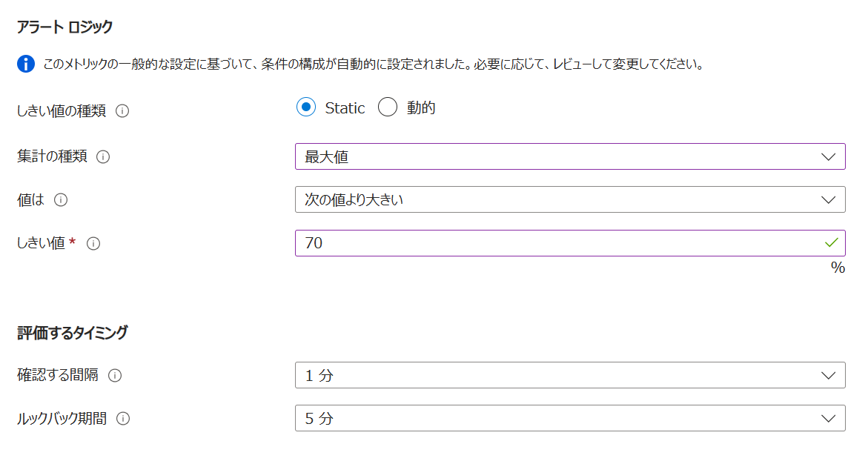Click info icon beside ルックバック期間
This screenshot has height=464, width=868.
123,419
